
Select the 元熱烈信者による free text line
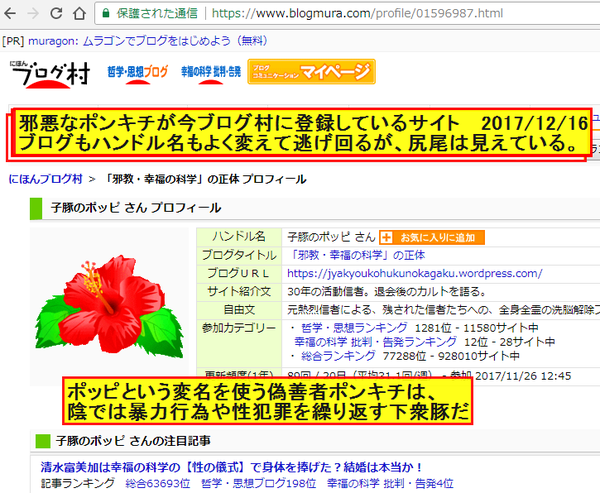(x=443, y=310)
